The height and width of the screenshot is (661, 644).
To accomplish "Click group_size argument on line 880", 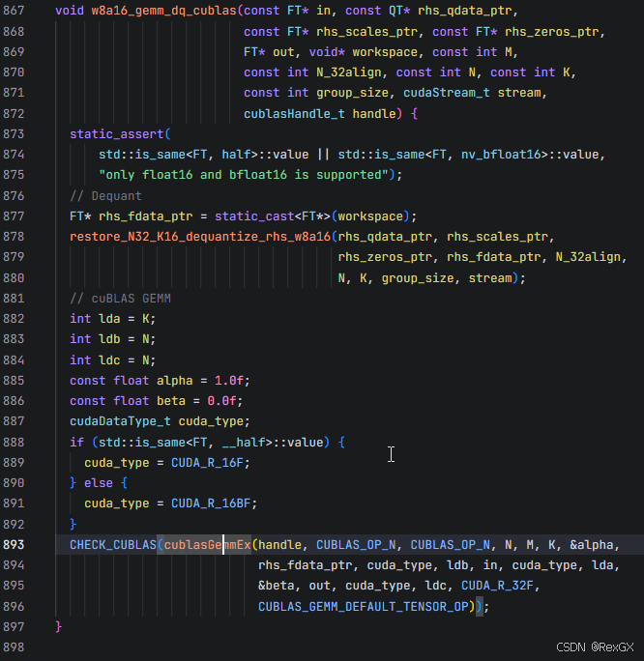I will coord(418,278).
